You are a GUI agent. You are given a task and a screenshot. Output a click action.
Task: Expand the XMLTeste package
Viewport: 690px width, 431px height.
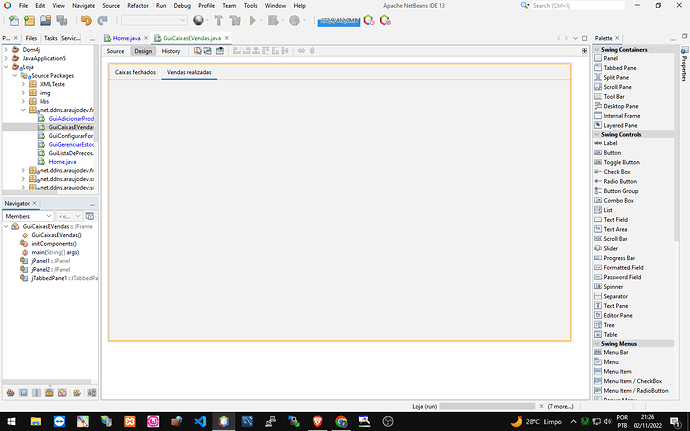(23, 84)
